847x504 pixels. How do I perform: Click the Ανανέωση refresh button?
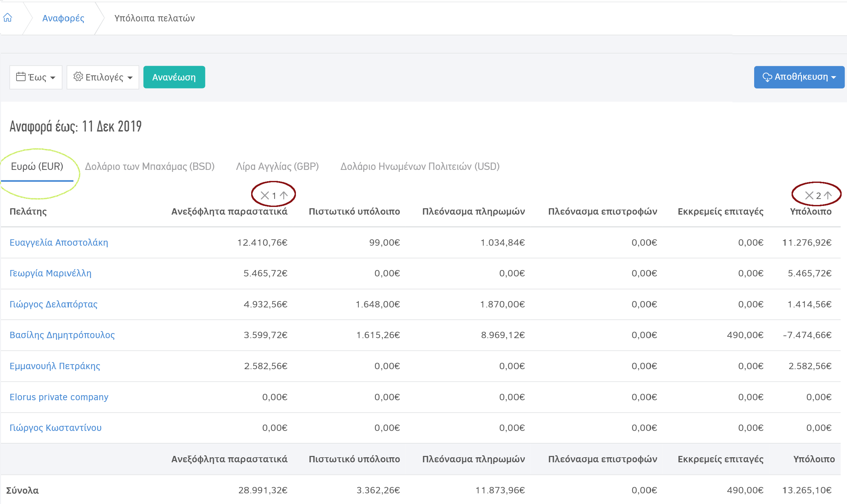tap(174, 77)
